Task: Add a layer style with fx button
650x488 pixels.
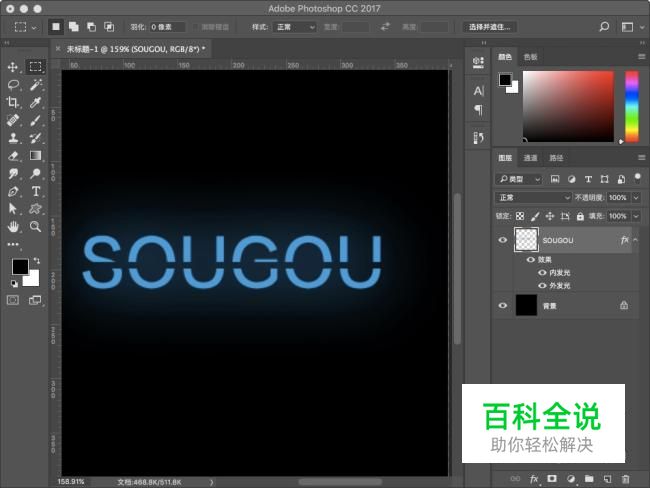Action: point(534,479)
